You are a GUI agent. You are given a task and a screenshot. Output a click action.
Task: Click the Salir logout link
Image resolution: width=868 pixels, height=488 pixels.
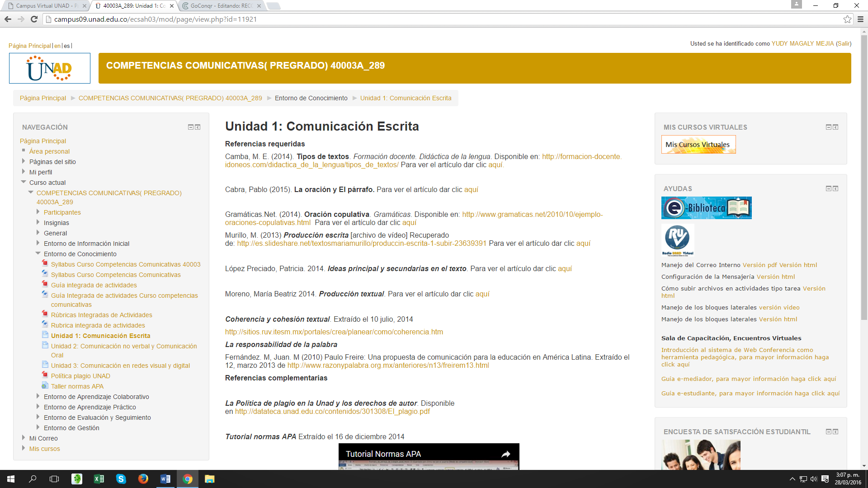843,44
